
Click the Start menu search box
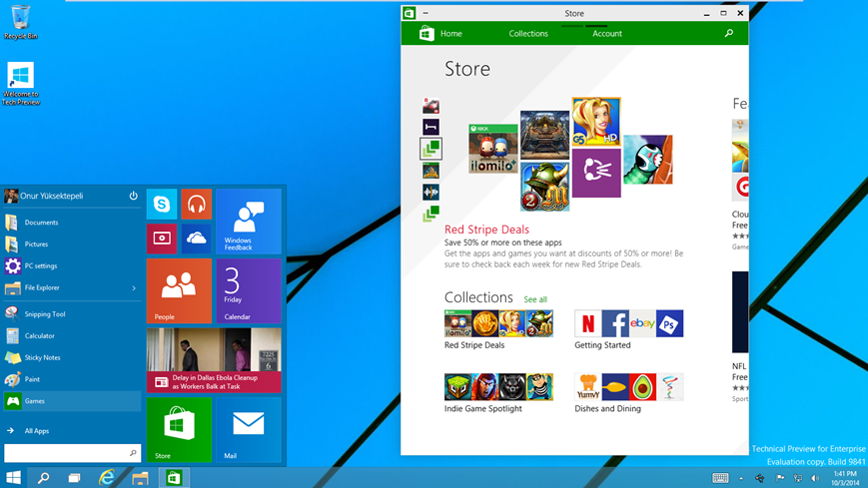[68, 453]
